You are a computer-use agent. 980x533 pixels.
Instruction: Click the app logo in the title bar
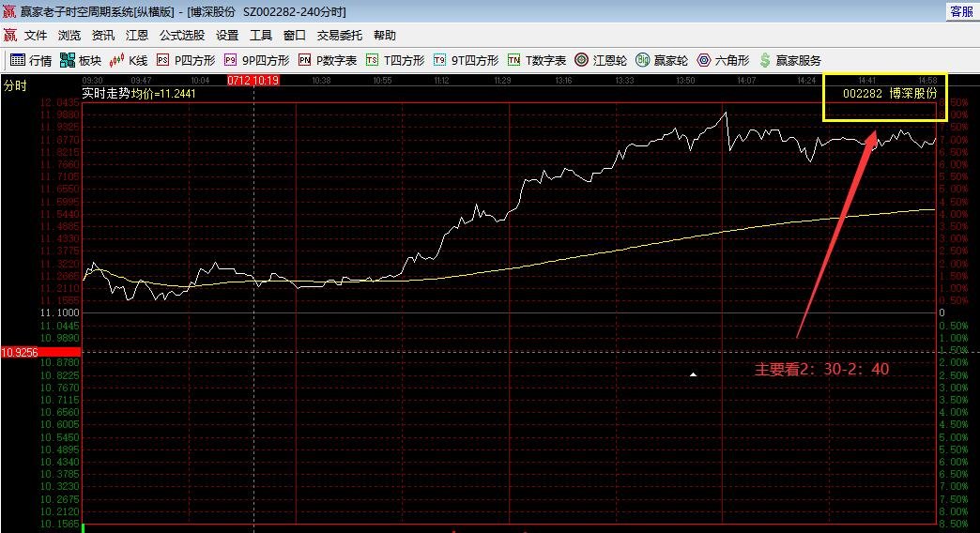click(9, 12)
